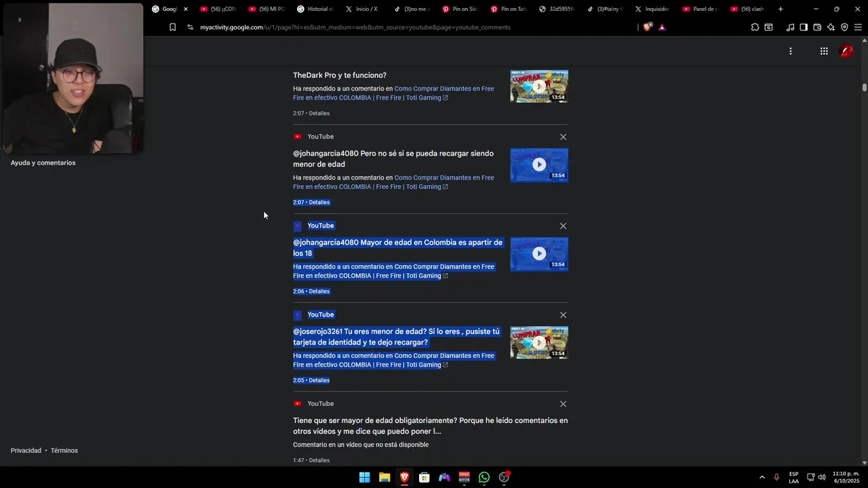Delete the 'Mayor de edad en Colombia' activity
Screen dimensions: 868x488
pos(563,226)
